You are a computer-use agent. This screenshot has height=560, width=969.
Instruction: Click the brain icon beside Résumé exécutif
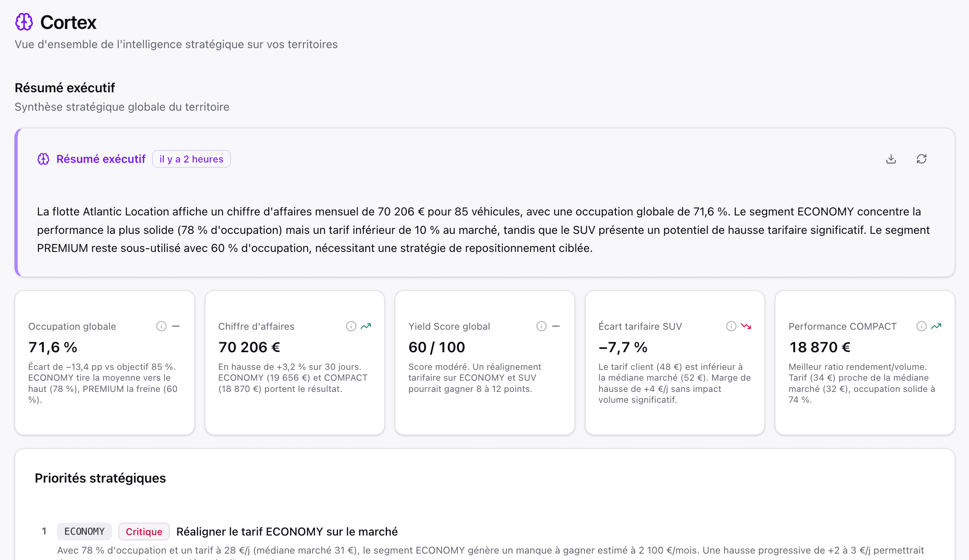coord(43,159)
